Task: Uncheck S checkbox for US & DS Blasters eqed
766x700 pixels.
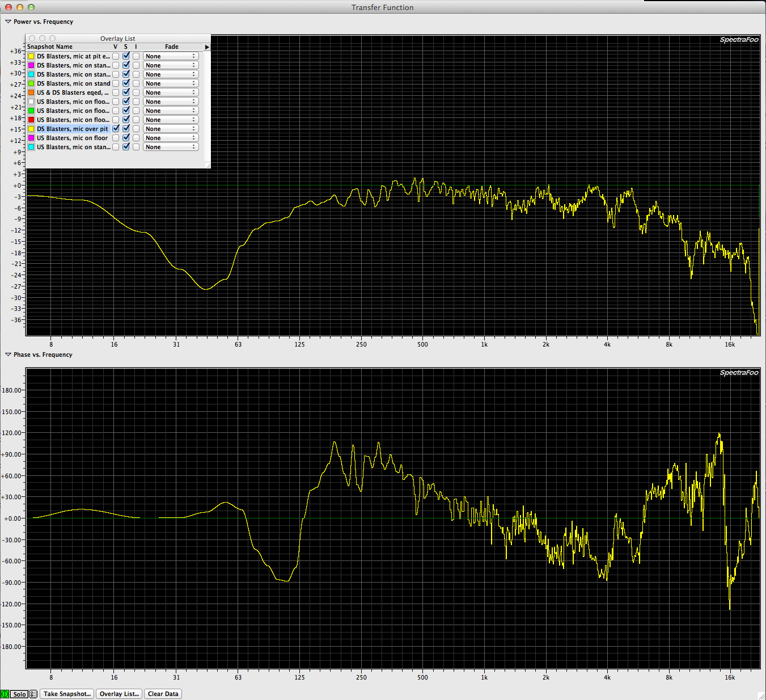Action: coord(126,92)
